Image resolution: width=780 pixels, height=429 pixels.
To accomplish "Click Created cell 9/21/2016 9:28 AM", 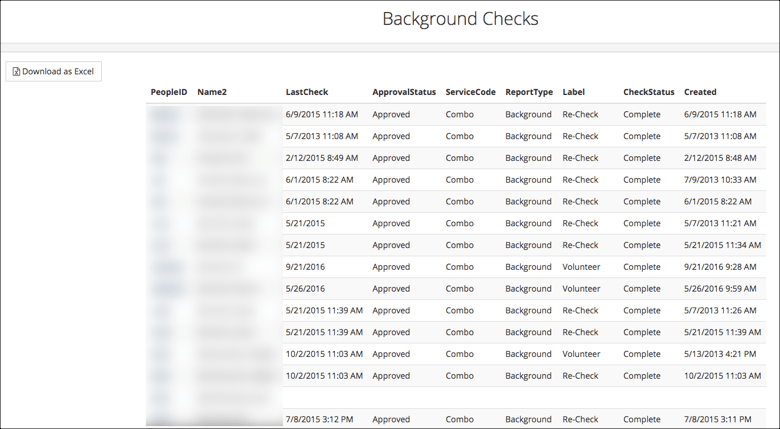I will [x=720, y=267].
